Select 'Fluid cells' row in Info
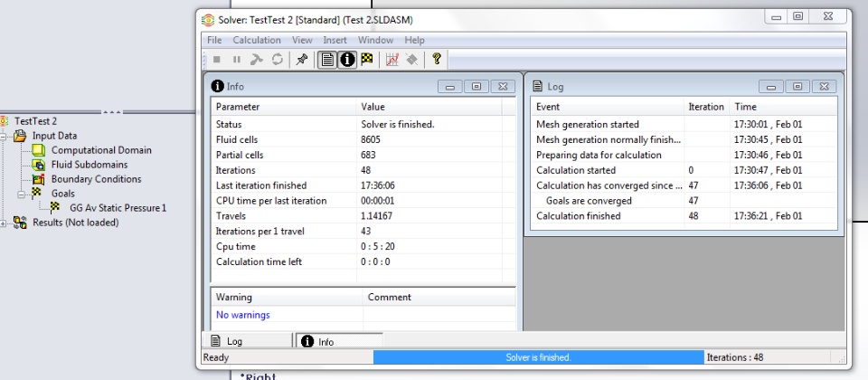 click(356, 139)
